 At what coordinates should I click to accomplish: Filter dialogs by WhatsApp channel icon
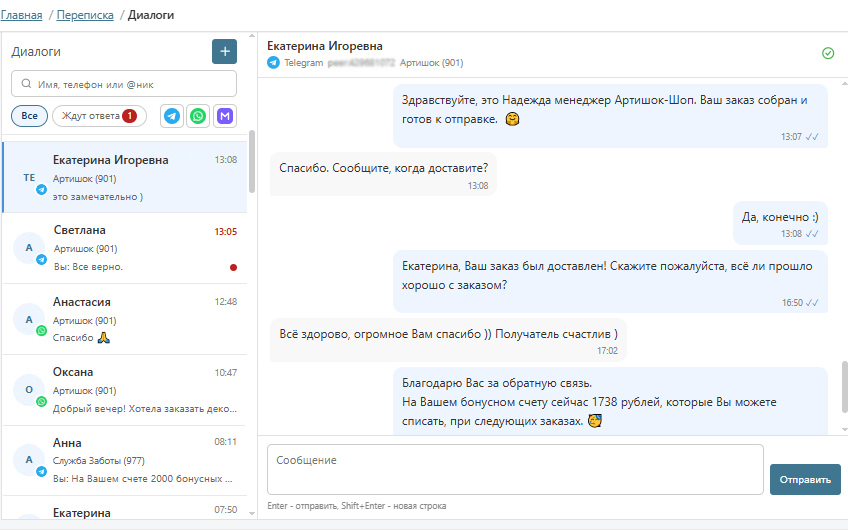pyautogui.click(x=198, y=116)
